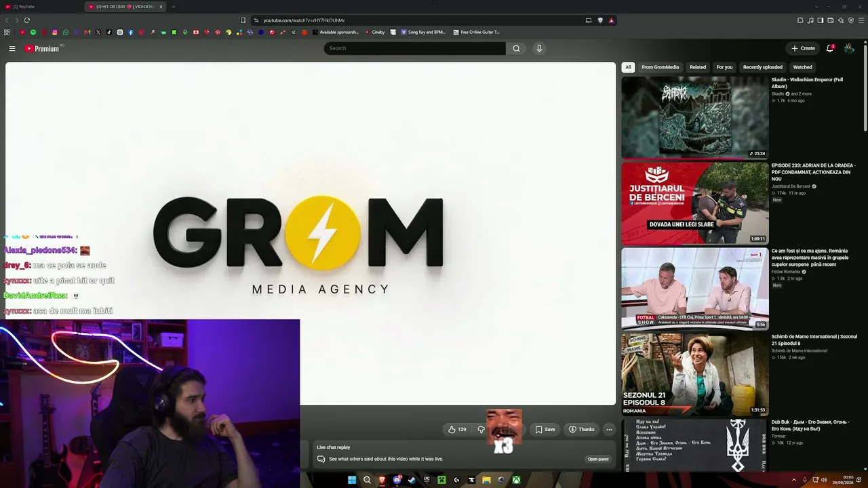Open Discord from the taskbar
868x488 pixels.
point(397,480)
